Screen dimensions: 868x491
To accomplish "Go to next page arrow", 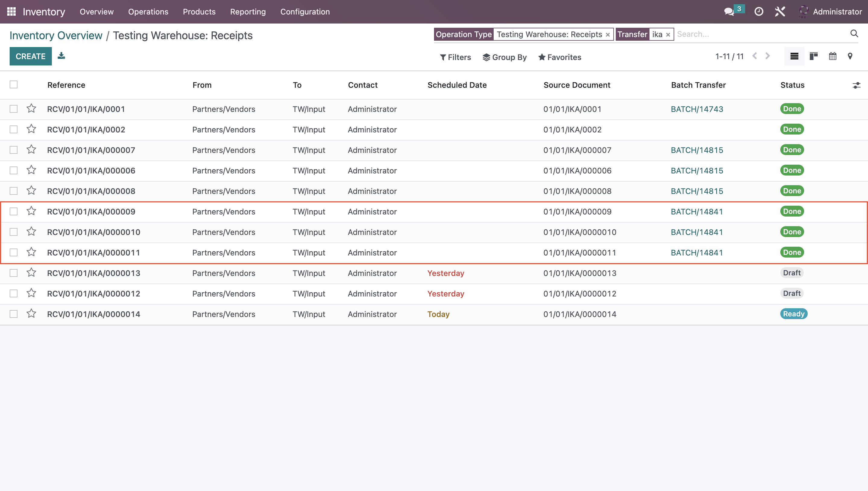I will [767, 56].
